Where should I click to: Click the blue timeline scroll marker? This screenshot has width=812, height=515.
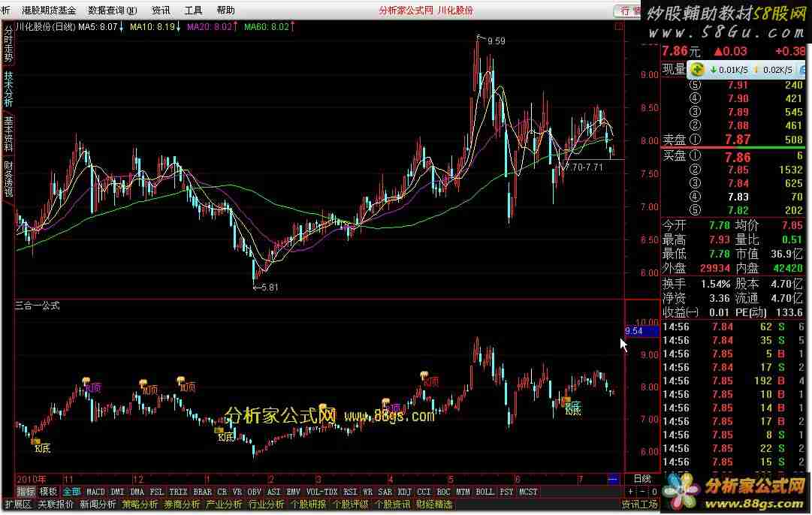pos(613,479)
